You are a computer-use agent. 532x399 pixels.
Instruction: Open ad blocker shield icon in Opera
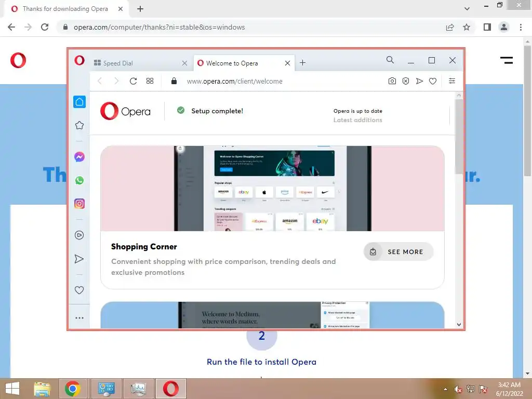406,81
